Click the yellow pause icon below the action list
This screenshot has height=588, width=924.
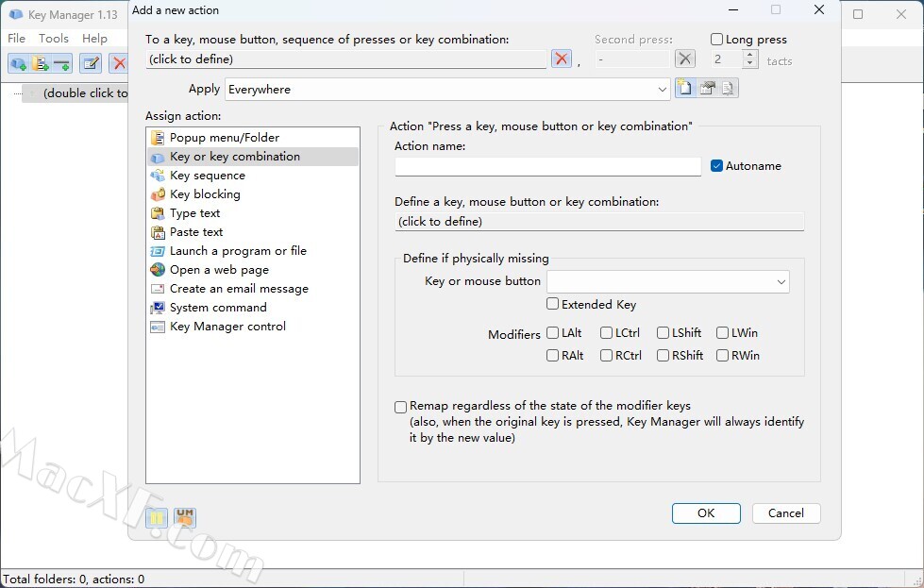click(x=157, y=518)
